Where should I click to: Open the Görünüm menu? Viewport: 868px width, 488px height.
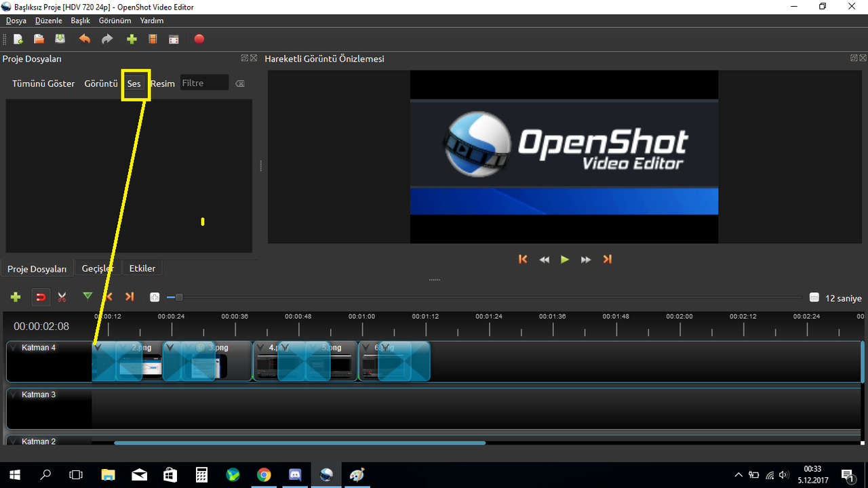click(x=115, y=21)
